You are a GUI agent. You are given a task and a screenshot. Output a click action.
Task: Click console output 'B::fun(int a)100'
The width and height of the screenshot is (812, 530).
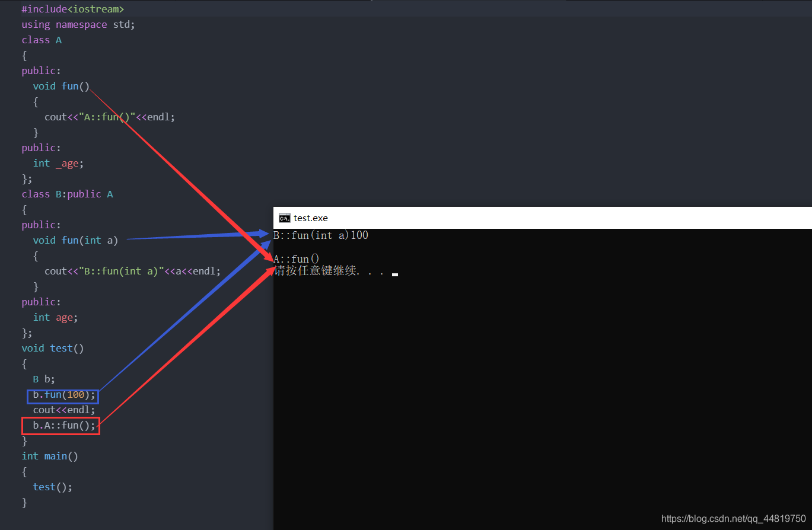click(x=321, y=235)
